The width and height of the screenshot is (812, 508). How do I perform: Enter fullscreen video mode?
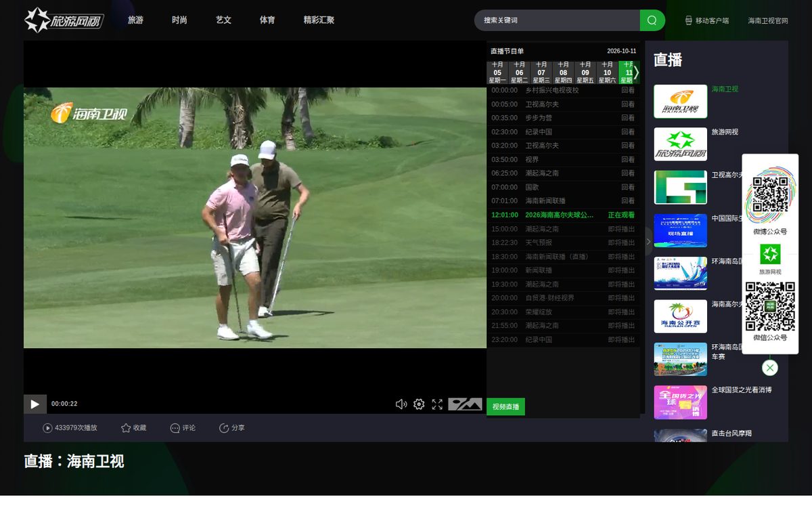(437, 404)
